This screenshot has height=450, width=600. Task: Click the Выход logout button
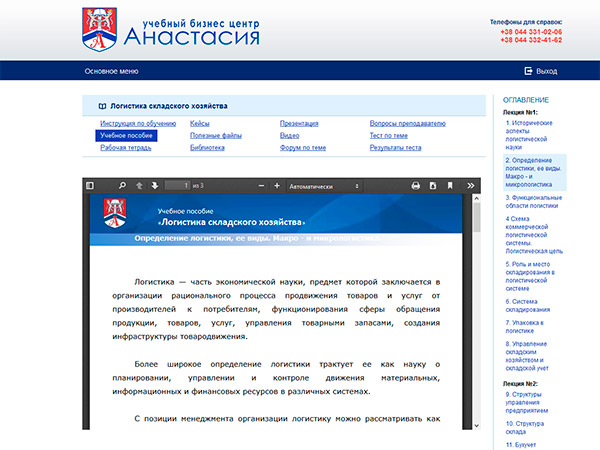pyautogui.click(x=540, y=71)
